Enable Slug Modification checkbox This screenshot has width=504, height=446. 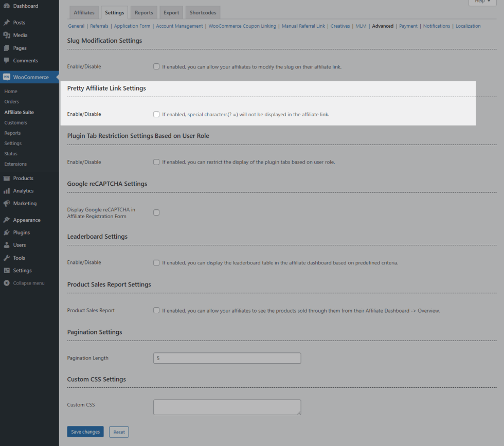(x=156, y=67)
